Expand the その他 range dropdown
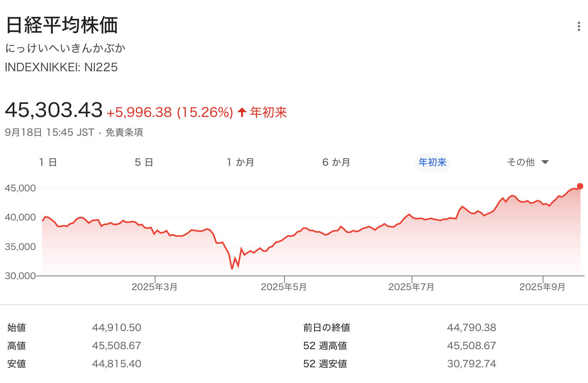The width and height of the screenshot is (588, 383). [x=527, y=162]
